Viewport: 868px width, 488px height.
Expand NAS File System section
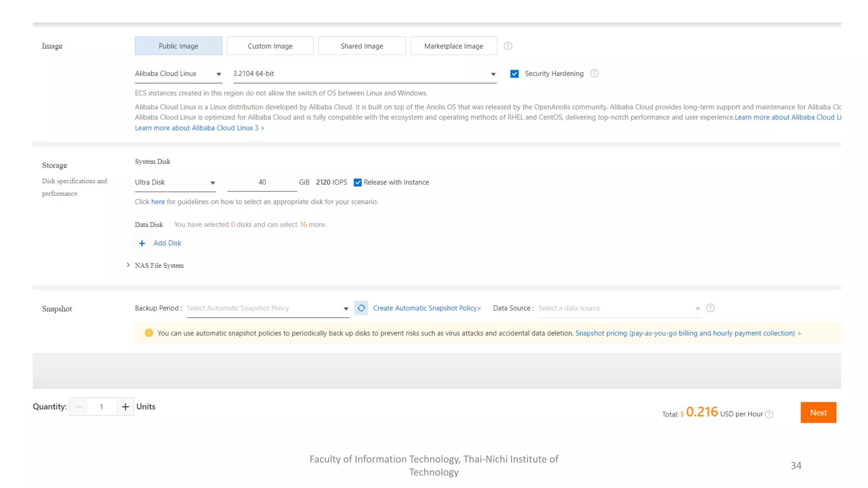(155, 266)
